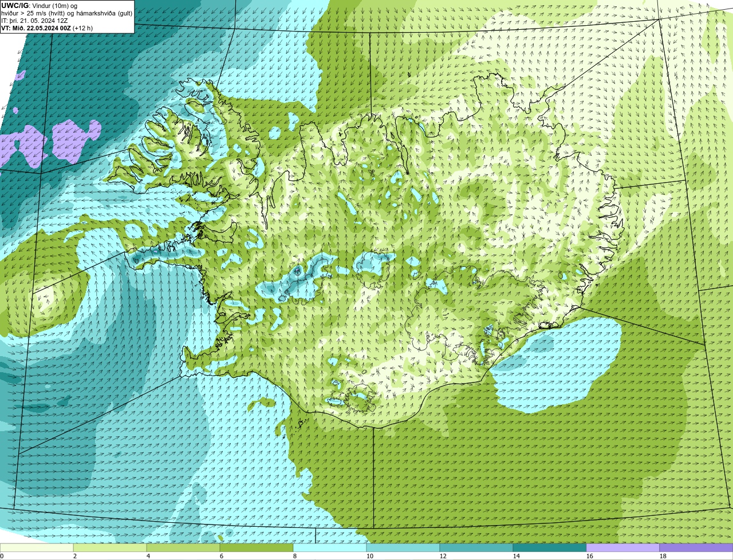Click the valid time "VT: Mið. 22.05.2024 00Z (+12 h)"

click(x=47, y=27)
